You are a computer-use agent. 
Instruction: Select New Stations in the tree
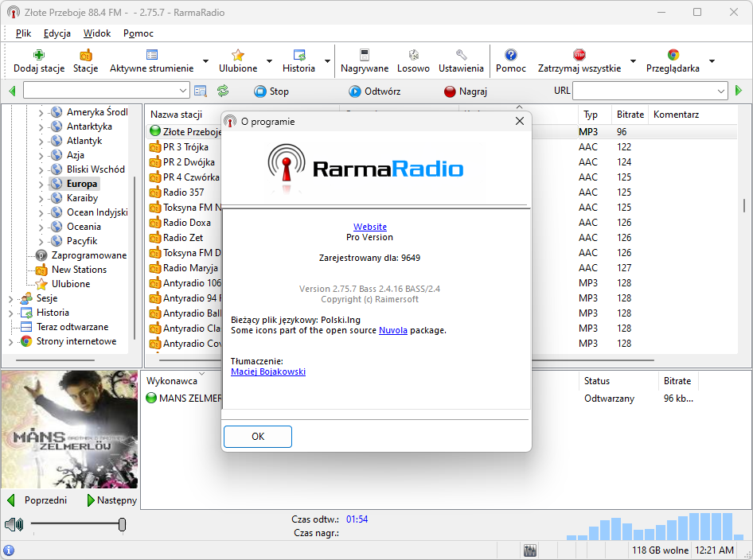(x=79, y=270)
